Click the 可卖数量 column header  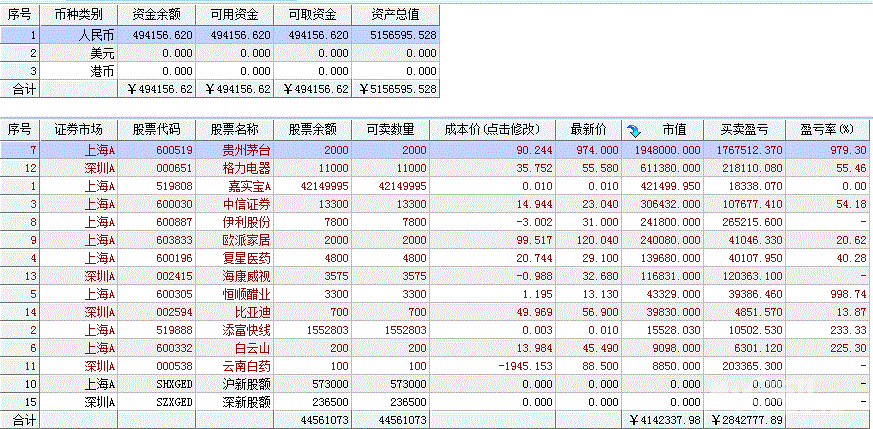click(390, 130)
